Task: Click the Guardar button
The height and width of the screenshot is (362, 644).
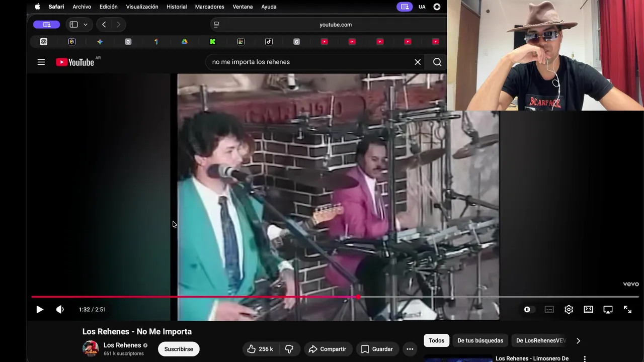Action: click(377, 349)
